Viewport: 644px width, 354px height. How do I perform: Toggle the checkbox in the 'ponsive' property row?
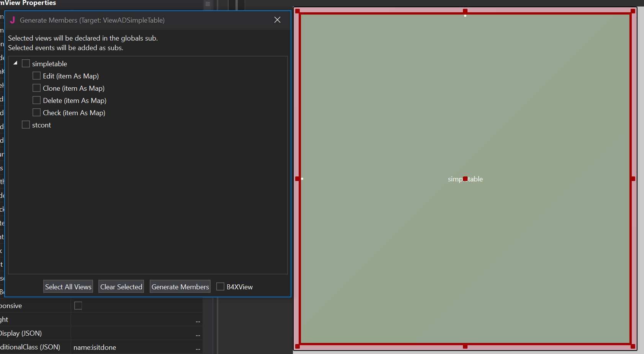tap(78, 305)
